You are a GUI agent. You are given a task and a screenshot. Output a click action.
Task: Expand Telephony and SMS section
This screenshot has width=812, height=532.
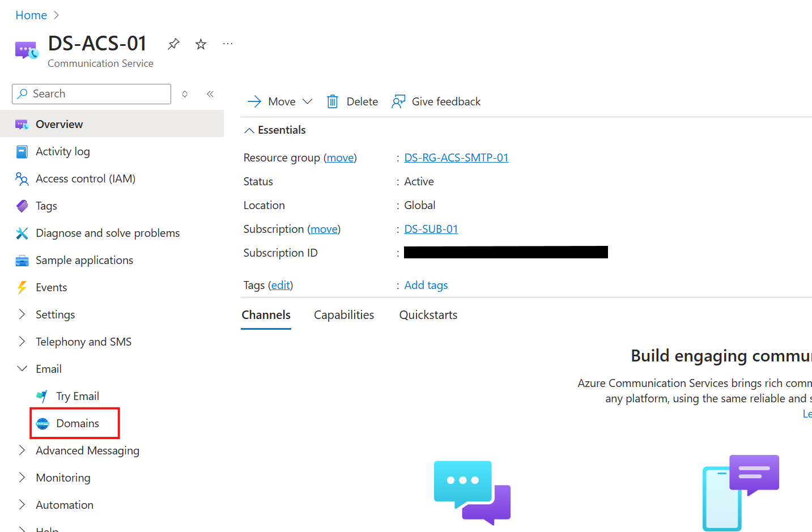click(x=22, y=342)
